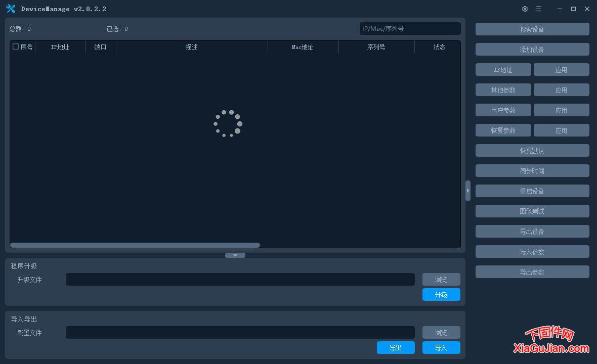The height and width of the screenshot is (364, 597).
Task: Click the 添加设备 (Add Device) button
Action: tap(532, 49)
